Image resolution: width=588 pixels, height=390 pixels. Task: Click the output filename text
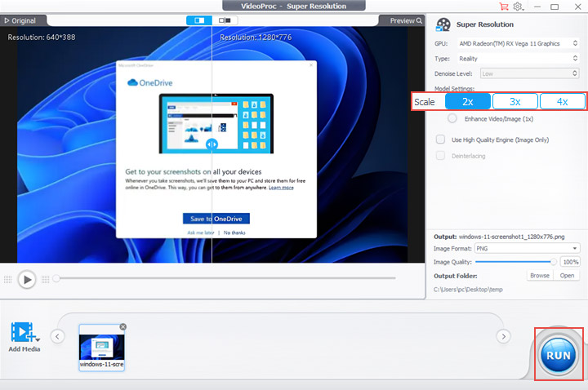click(511, 237)
